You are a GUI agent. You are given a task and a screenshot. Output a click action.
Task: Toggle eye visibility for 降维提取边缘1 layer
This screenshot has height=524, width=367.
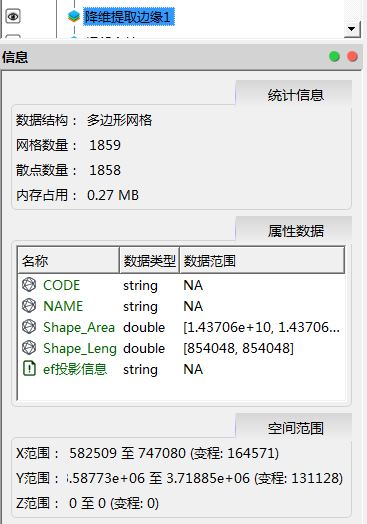point(13,16)
